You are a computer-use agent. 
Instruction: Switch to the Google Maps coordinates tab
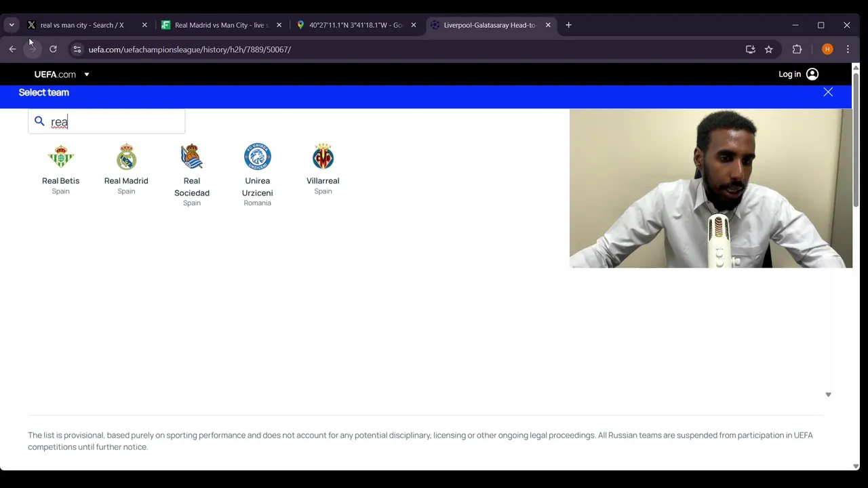click(x=356, y=25)
